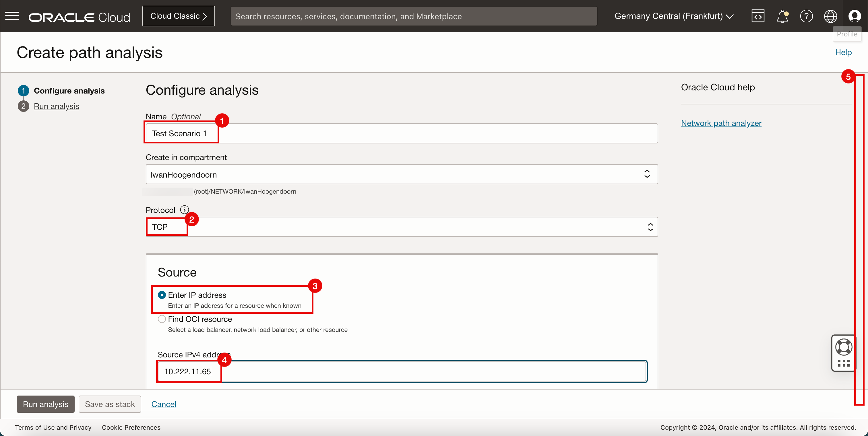
Task: Select the Find OCI resource radio option
Action: (x=162, y=319)
